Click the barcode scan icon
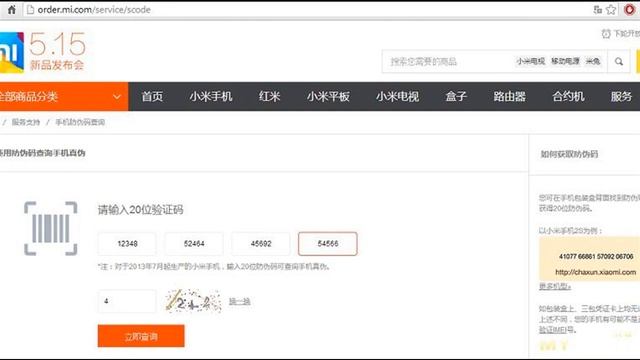 tap(51, 229)
